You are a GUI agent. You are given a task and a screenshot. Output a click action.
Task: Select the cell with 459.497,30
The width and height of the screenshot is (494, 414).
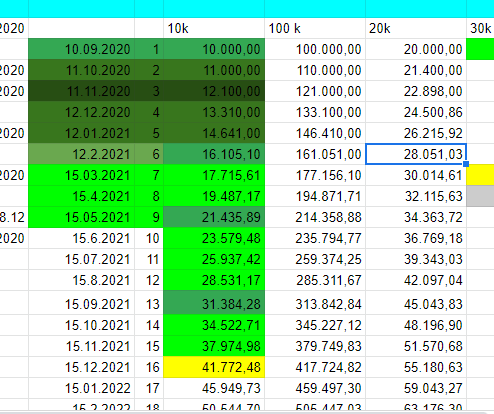click(315, 388)
